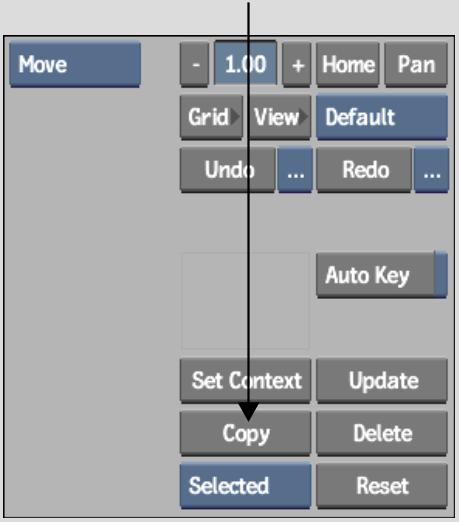
Task: Open the Move tool mode box
Action: point(75,64)
